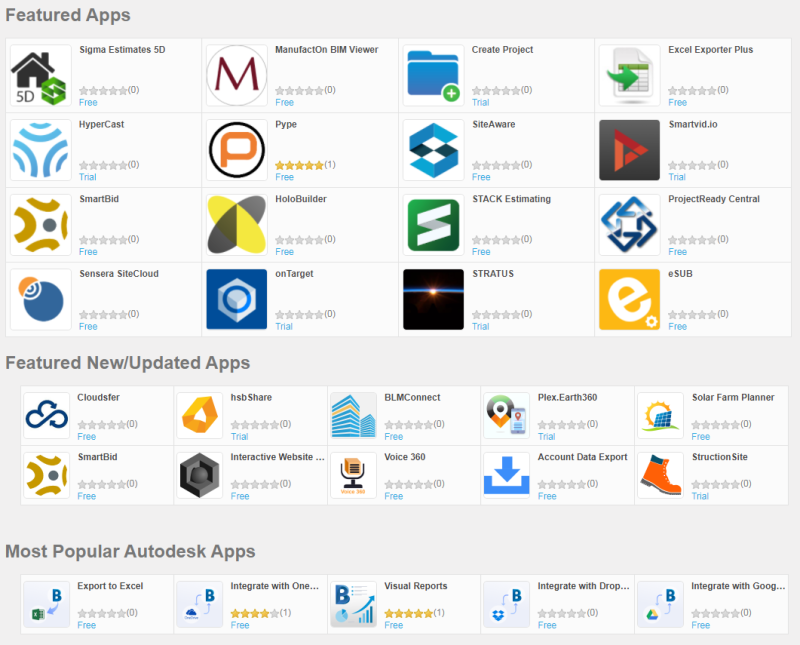Click the STRATUS app thumbnail
Image resolution: width=800 pixels, height=645 pixels.
[x=434, y=300]
